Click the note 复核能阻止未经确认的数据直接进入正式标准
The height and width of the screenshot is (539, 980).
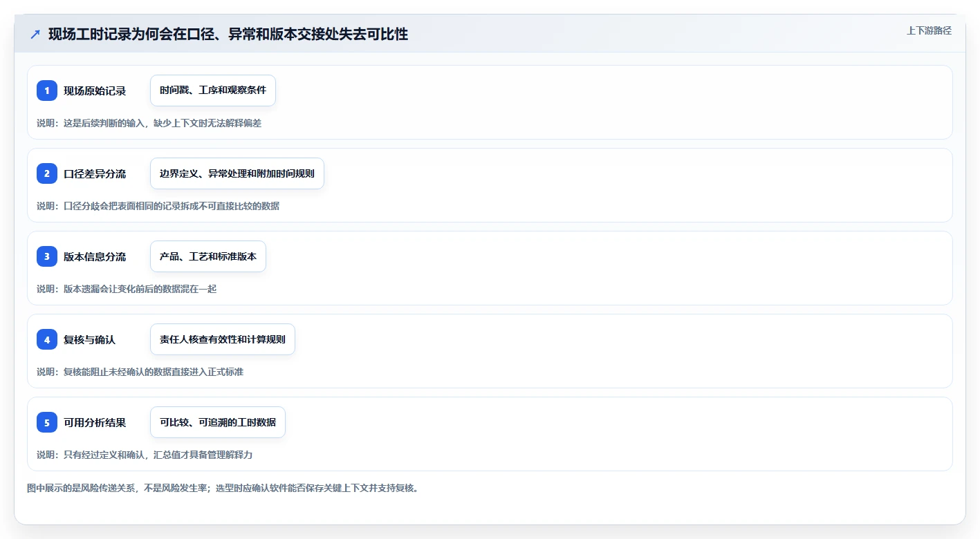[154, 372]
